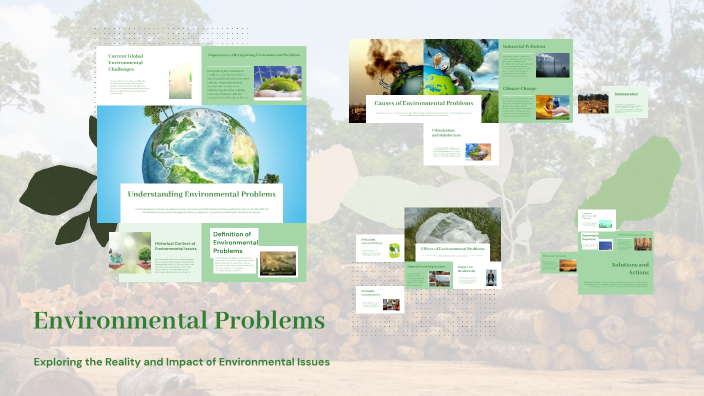704x396 pixels.
Task: Click the cleared forest image beside Deforestation
Action: point(593,103)
